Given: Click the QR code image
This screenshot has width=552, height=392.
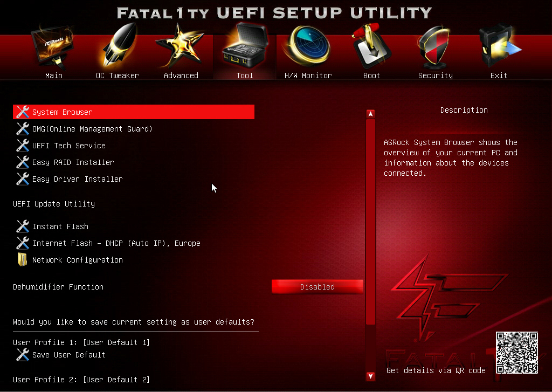Looking at the screenshot, I should [x=517, y=353].
